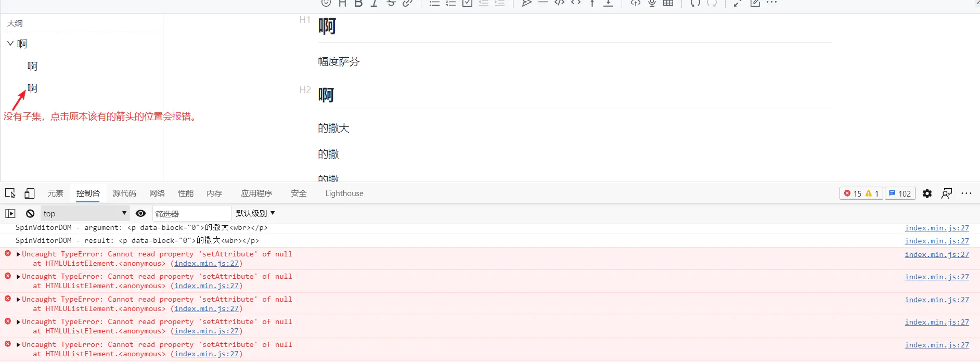Click the send feedback person icon

[x=947, y=193]
